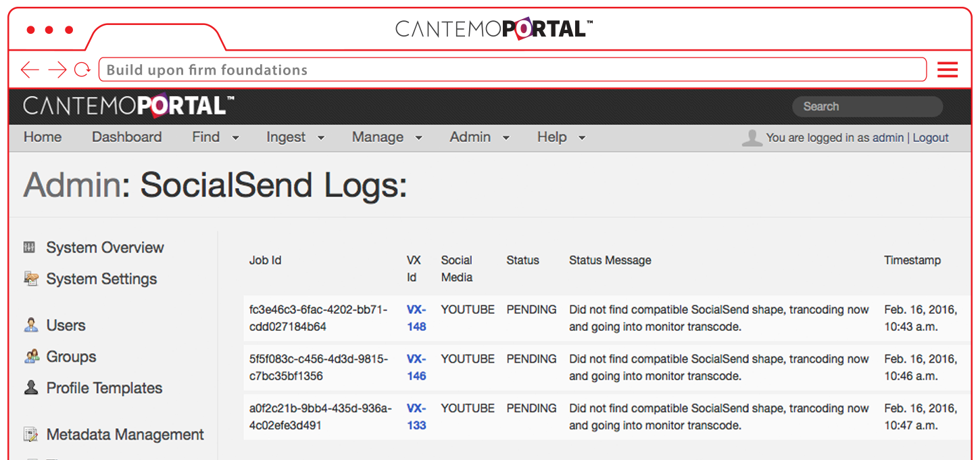Expand the Manage menu arrow

[x=418, y=137]
